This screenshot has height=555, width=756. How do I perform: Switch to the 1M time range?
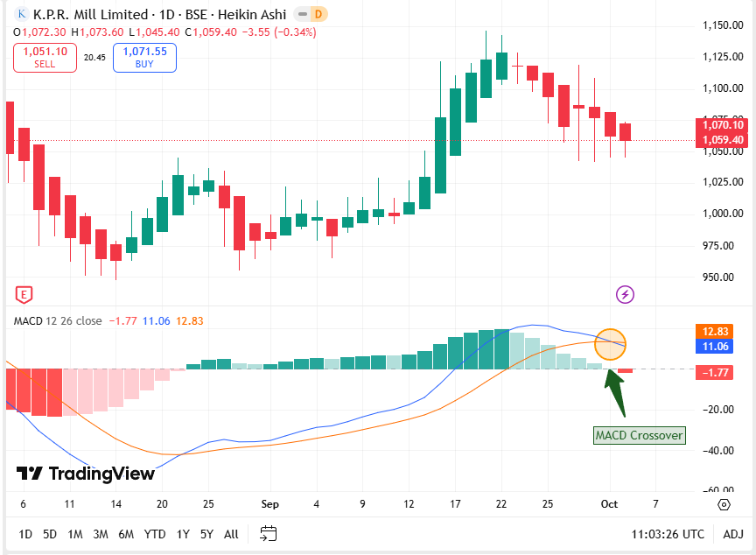pos(75,534)
